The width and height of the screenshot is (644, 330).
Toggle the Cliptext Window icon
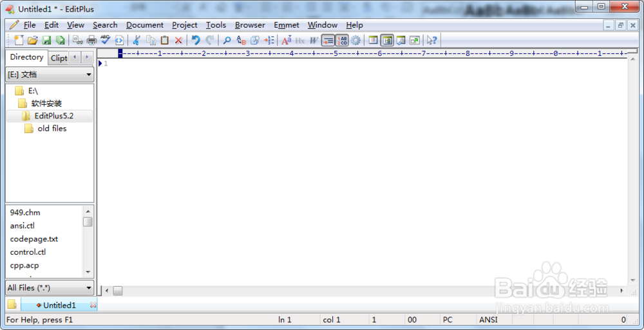(x=373, y=41)
